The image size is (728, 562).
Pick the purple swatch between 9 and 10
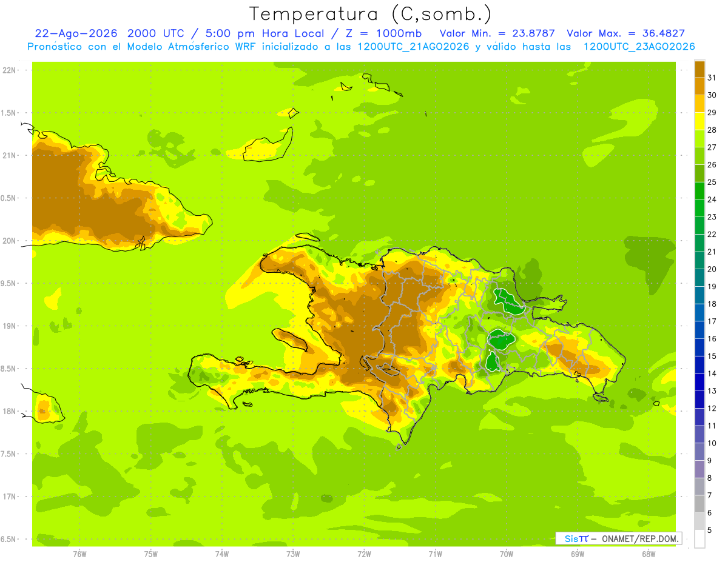click(699, 452)
